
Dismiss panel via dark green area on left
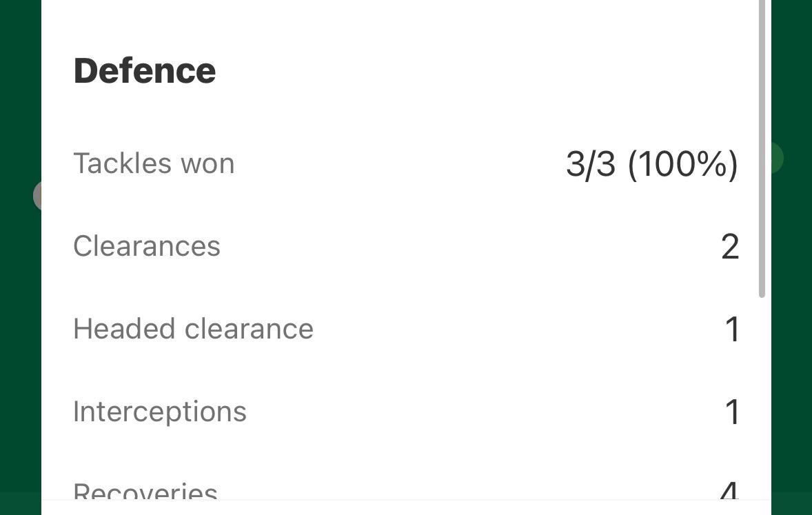click(x=20, y=311)
